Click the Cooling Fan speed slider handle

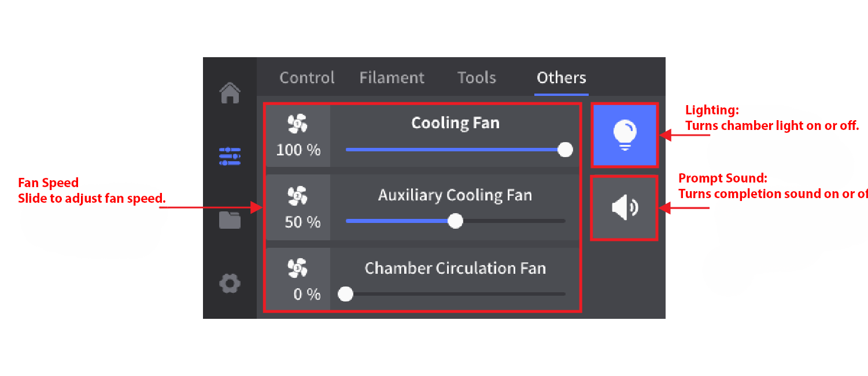click(x=564, y=150)
